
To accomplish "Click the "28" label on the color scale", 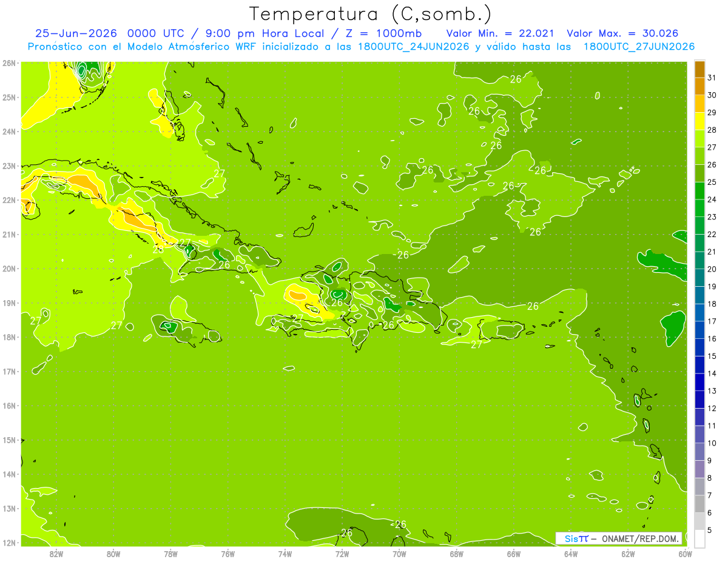I will [712, 130].
